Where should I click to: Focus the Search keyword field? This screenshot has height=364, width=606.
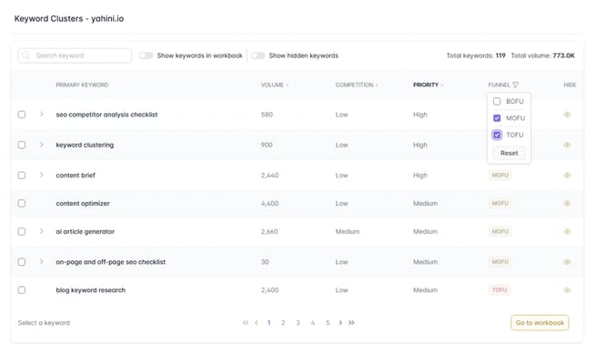(75, 56)
